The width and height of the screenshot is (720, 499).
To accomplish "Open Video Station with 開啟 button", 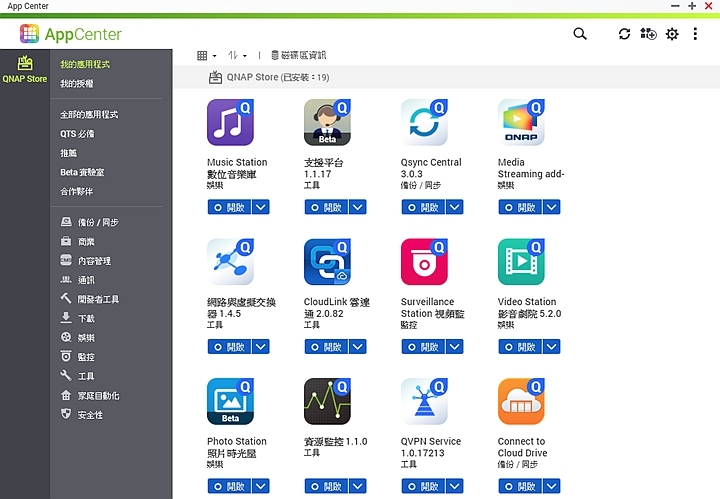I will pos(520,347).
